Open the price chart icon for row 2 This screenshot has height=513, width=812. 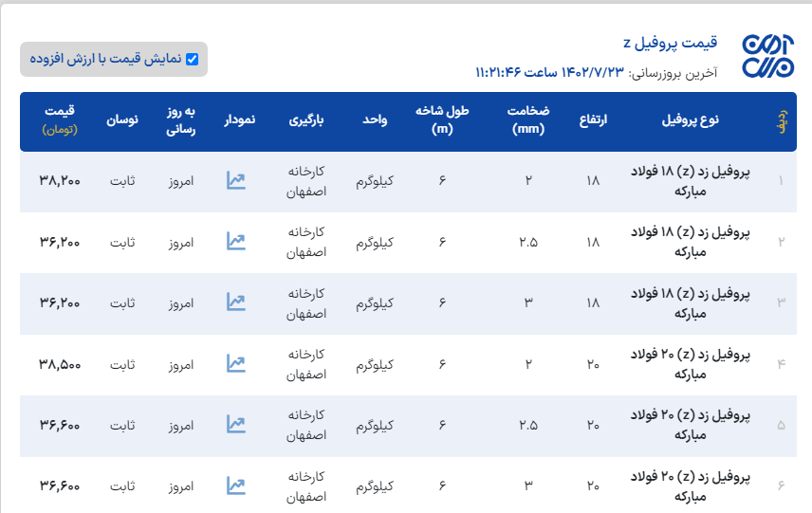click(x=236, y=241)
